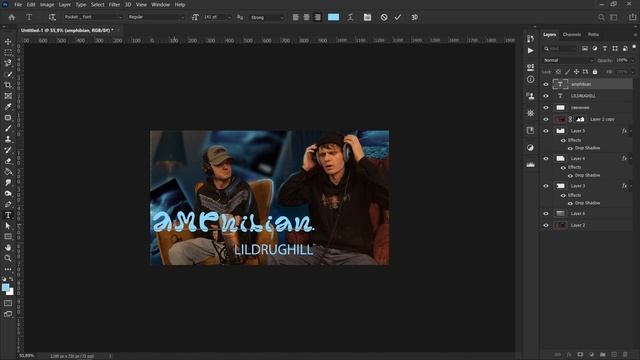Viewport: 640px width, 360px height.
Task: Toggle visibility of Layer 3
Action: tap(546, 186)
